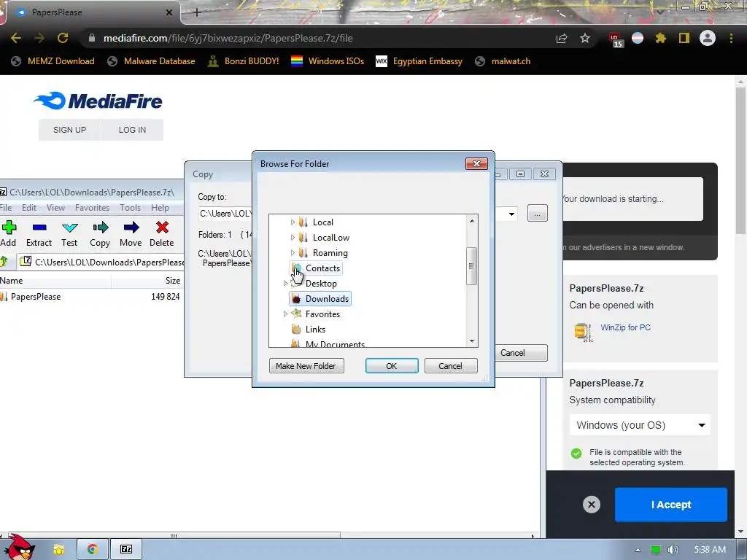Viewport: 747px width, 560px height.
Task: Open the share page icon in address bar
Action: pyautogui.click(x=562, y=38)
